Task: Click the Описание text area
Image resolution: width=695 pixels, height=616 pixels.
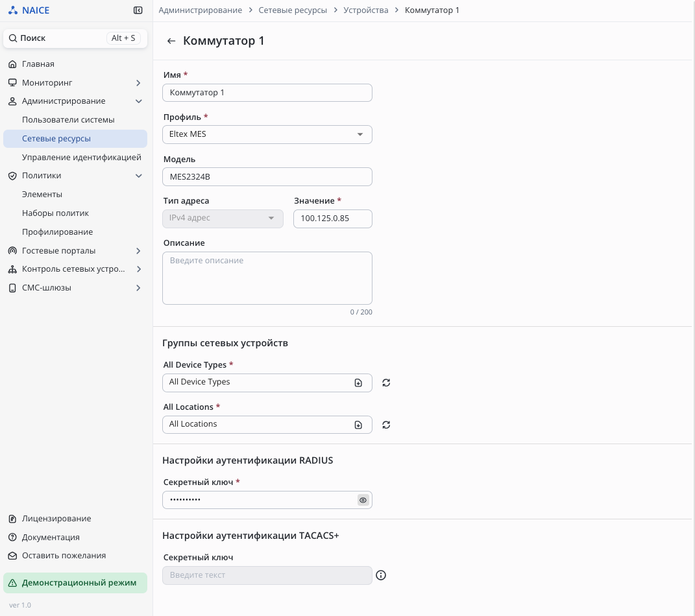Action: pyautogui.click(x=267, y=278)
